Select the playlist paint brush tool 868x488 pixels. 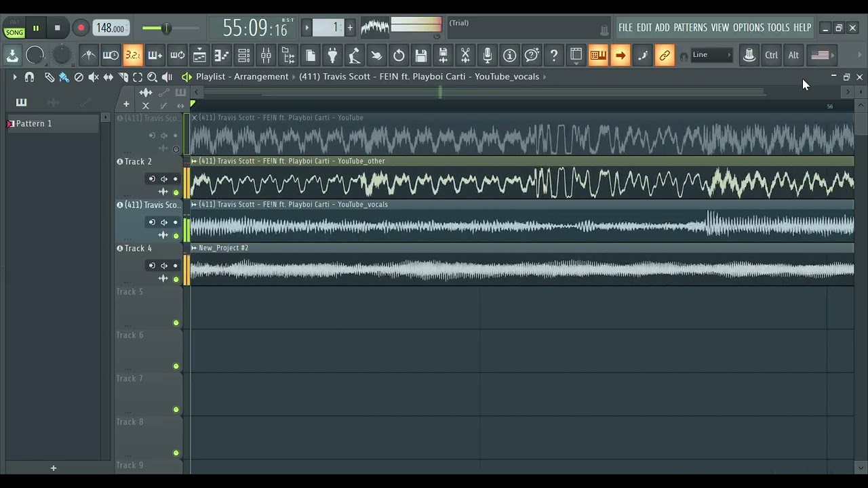[x=64, y=77]
